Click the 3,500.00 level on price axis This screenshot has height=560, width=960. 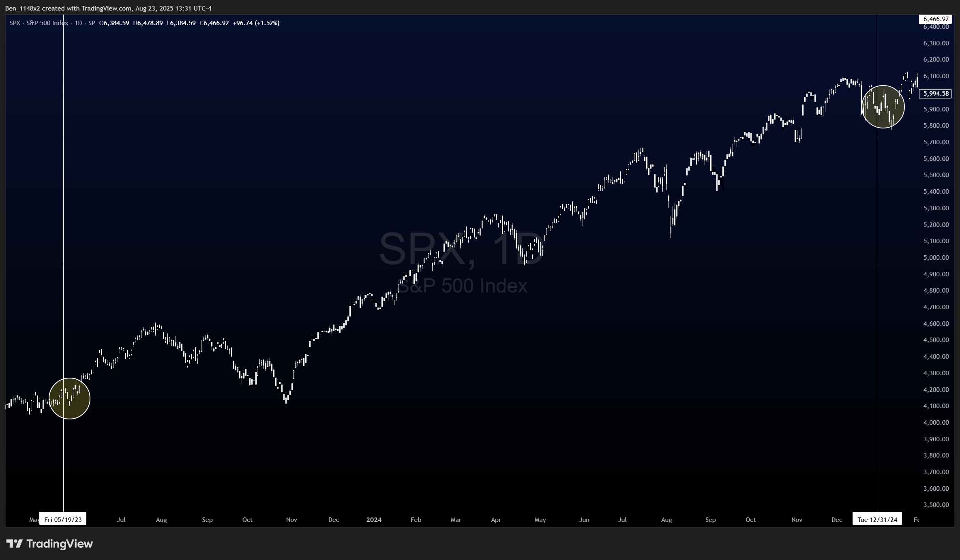tap(936, 505)
